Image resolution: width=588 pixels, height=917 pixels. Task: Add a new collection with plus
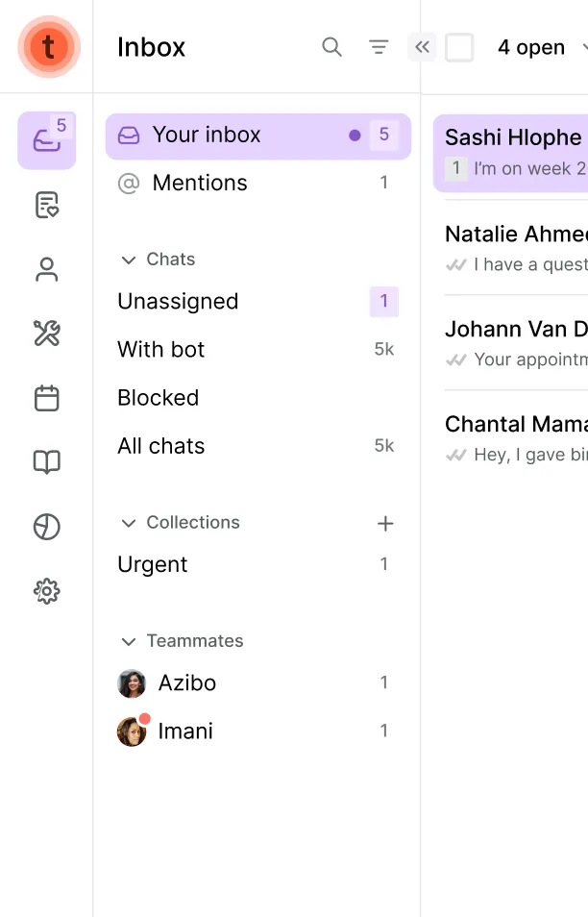385,523
